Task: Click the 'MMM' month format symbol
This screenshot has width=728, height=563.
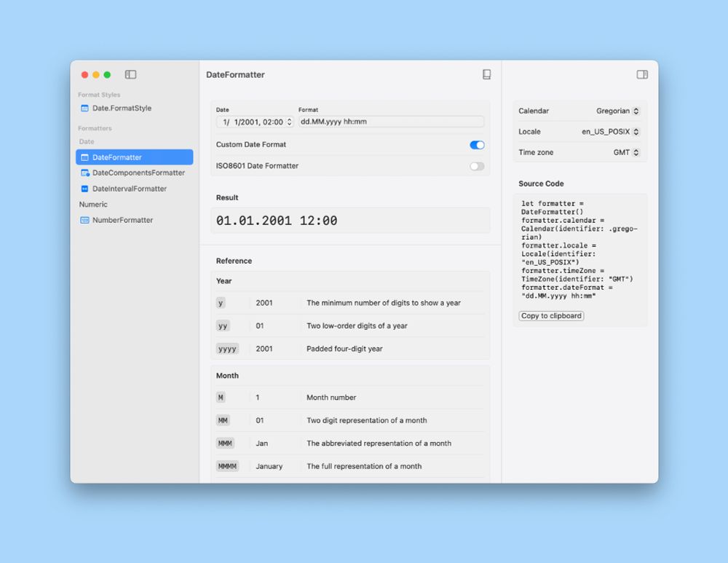Action: pyautogui.click(x=225, y=444)
